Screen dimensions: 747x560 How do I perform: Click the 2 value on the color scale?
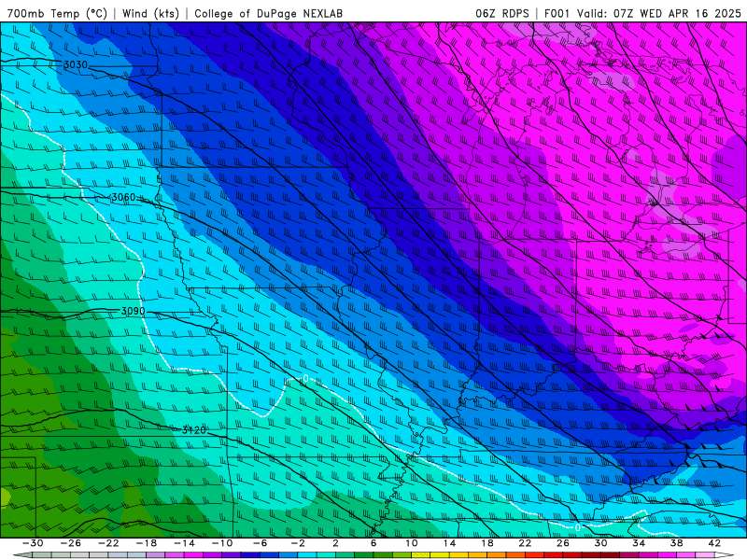coord(335,543)
